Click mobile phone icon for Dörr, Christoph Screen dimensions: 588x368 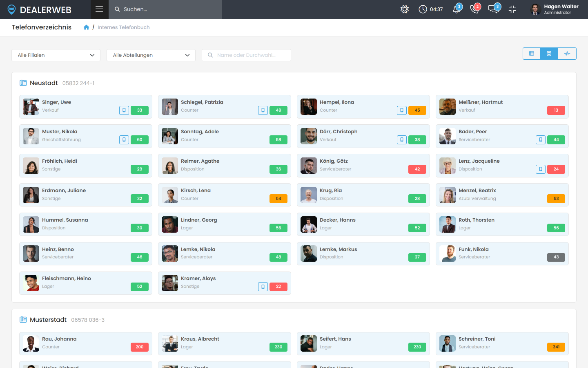tap(402, 140)
